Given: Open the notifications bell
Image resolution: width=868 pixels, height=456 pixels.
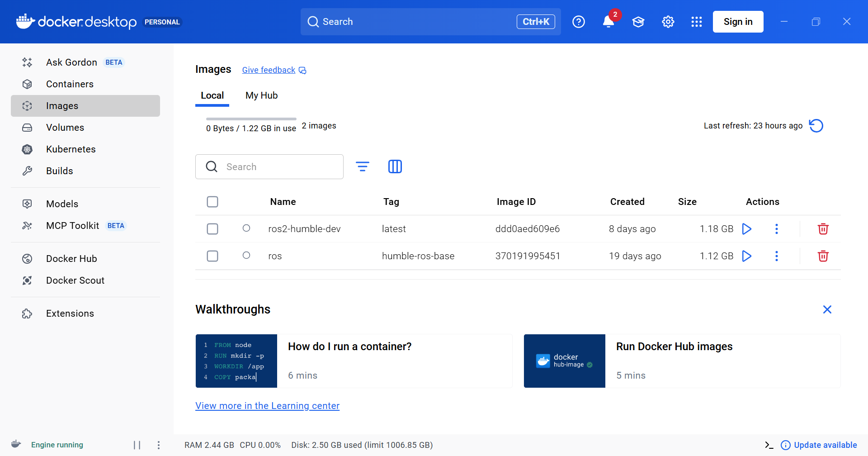Looking at the screenshot, I should 609,22.
